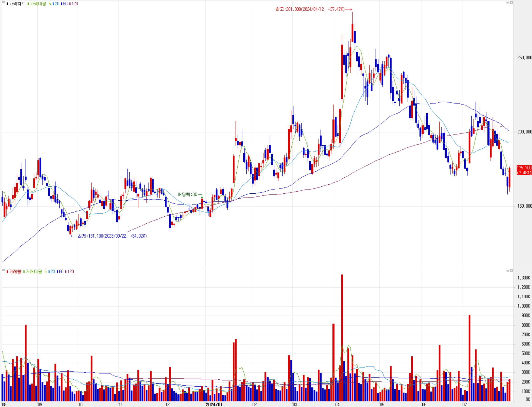Click close icon of price chart pane
Screen dimensions: 532x407
click(511, 2)
